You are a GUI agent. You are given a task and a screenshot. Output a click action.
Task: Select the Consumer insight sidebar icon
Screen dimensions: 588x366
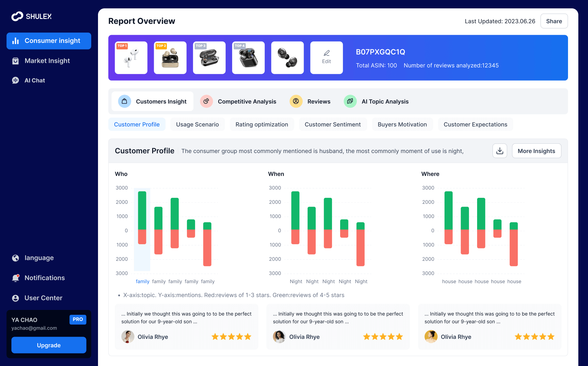(16, 41)
